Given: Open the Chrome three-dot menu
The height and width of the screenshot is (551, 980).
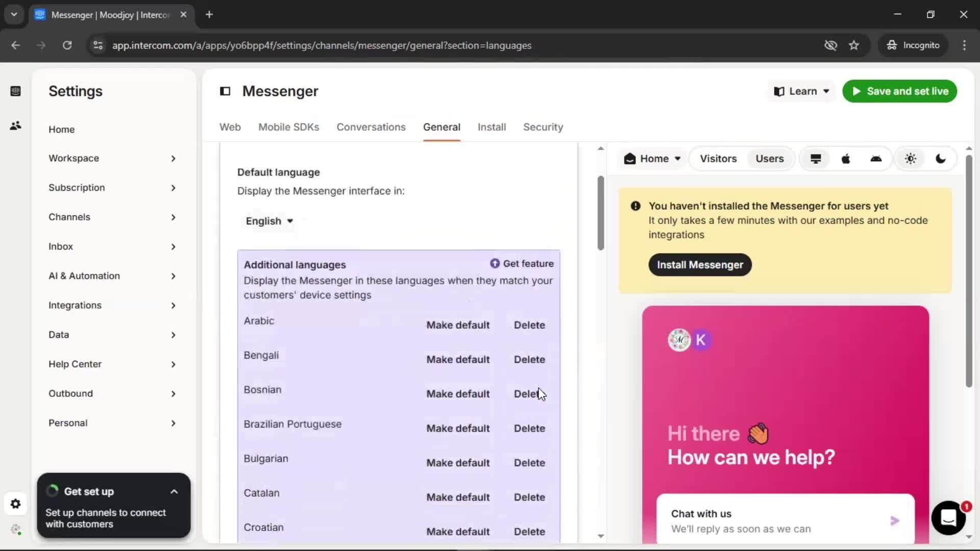Looking at the screenshot, I should [x=964, y=45].
